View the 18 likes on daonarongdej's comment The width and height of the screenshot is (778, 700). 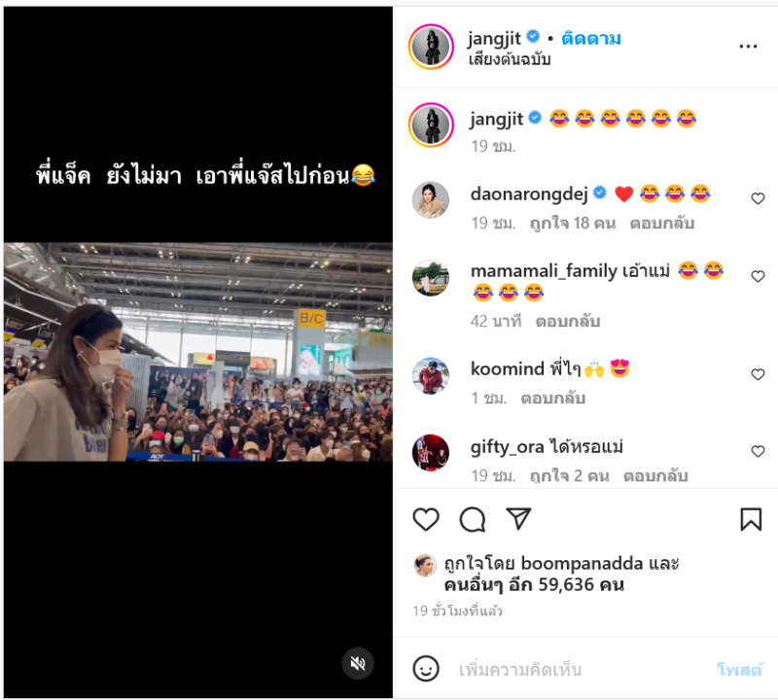(x=573, y=224)
